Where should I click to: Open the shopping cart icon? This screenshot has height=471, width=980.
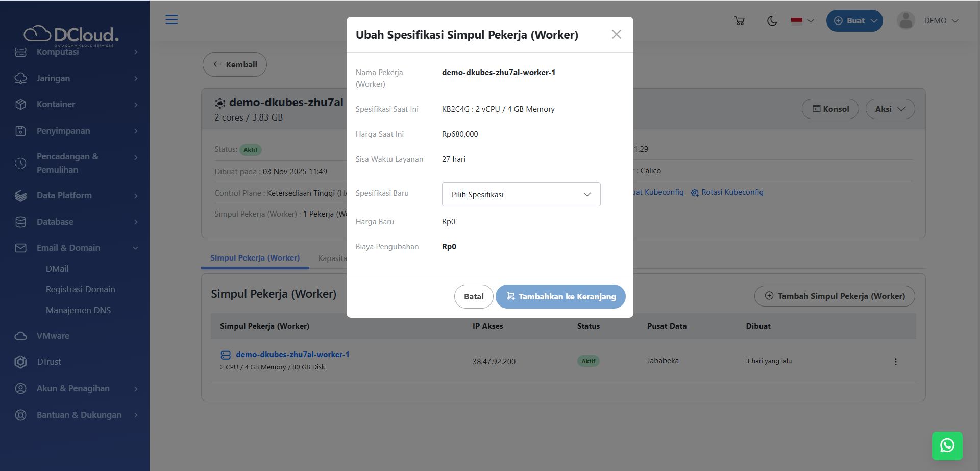[739, 21]
